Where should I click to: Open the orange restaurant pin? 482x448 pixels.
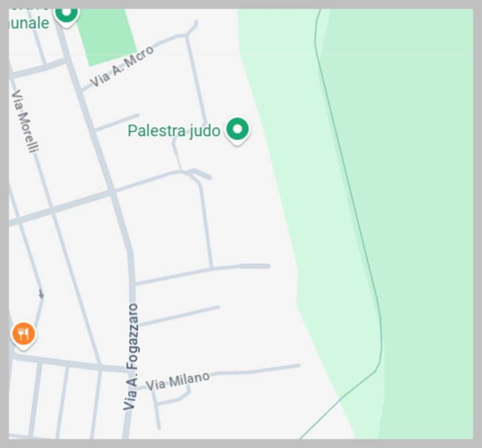(x=24, y=335)
